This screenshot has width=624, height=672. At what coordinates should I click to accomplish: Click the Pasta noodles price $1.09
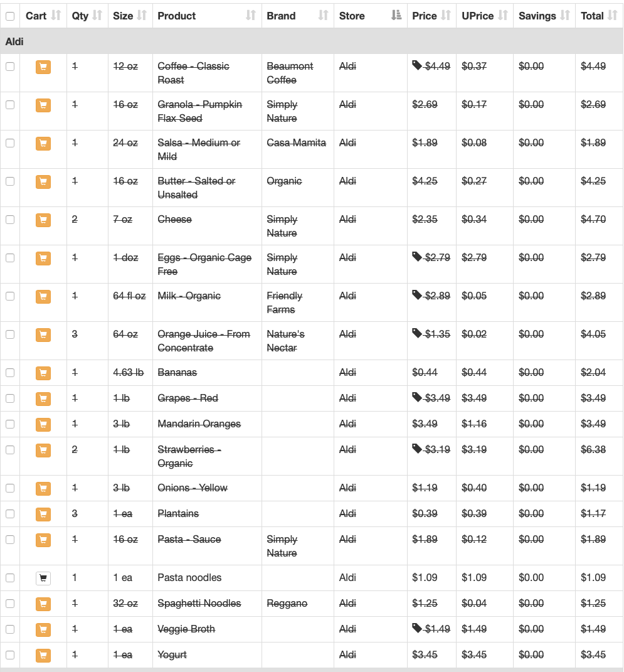425,578
